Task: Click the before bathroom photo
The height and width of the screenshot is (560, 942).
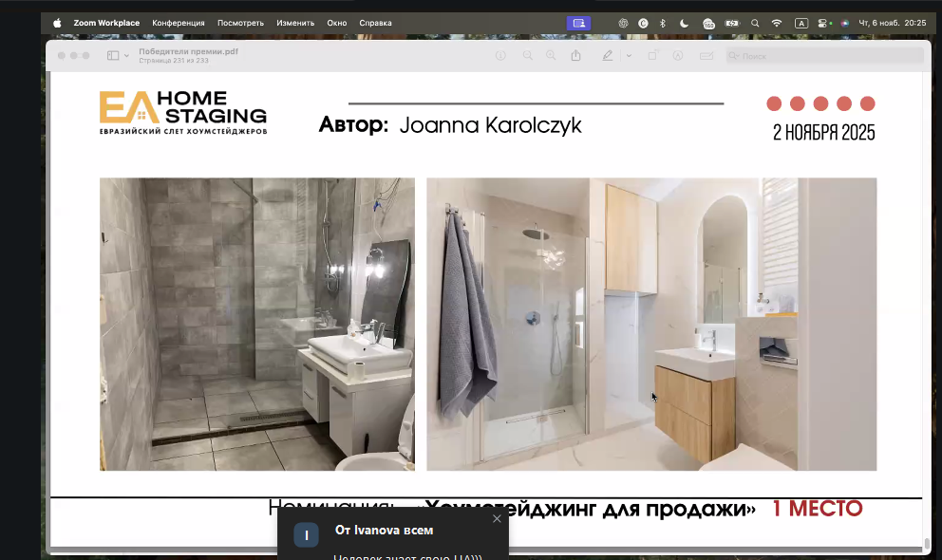Action: 257,324
